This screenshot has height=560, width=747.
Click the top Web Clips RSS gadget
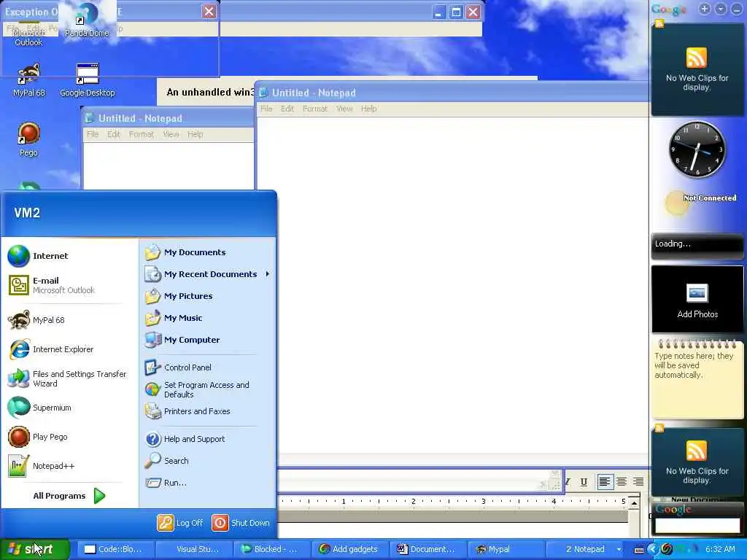pos(697,69)
